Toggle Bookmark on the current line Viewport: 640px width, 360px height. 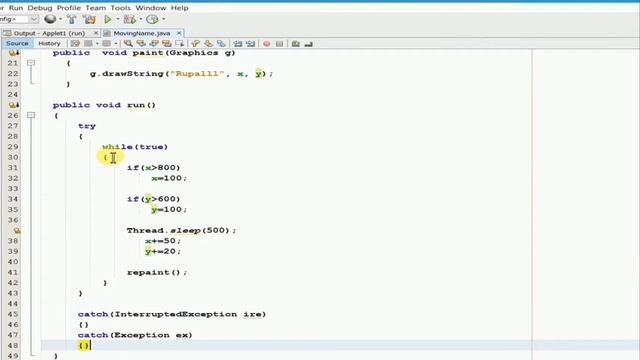221,43
